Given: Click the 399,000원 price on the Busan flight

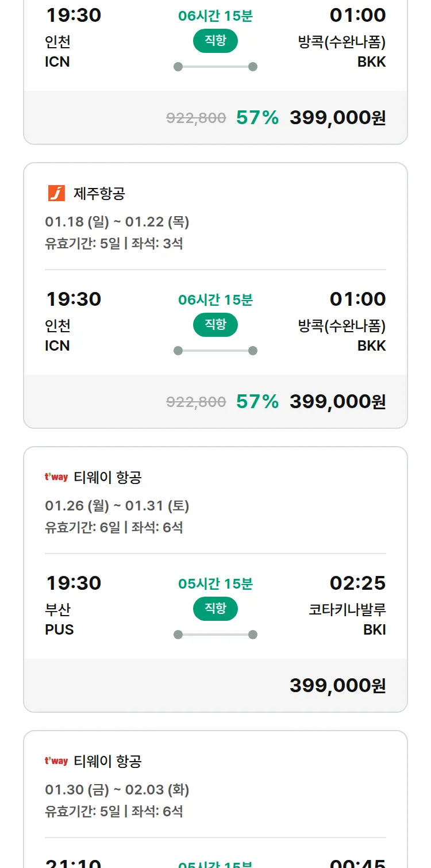Looking at the screenshot, I should click(337, 685).
